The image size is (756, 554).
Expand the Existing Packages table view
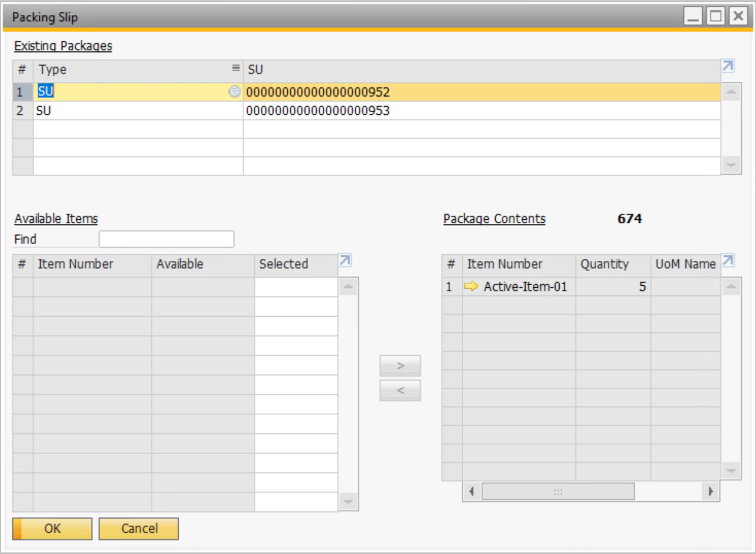pos(727,66)
